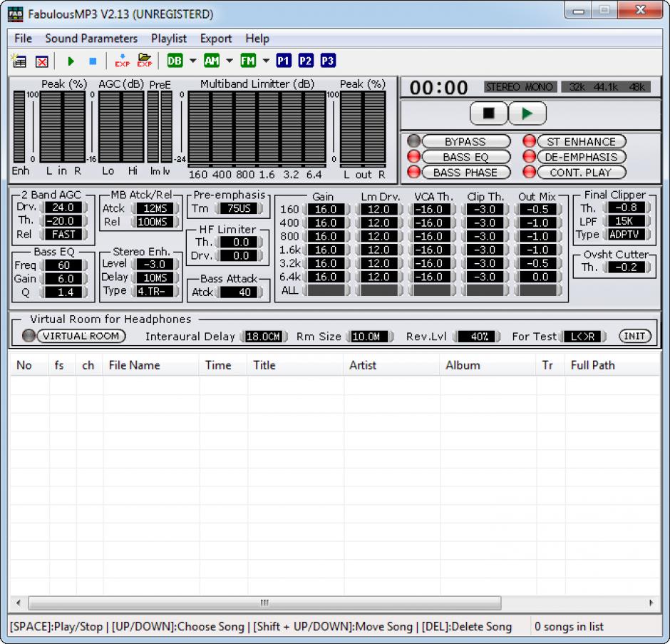Screen dimensions: 670x644
Task: Load the P3 preset
Action: 328,61
